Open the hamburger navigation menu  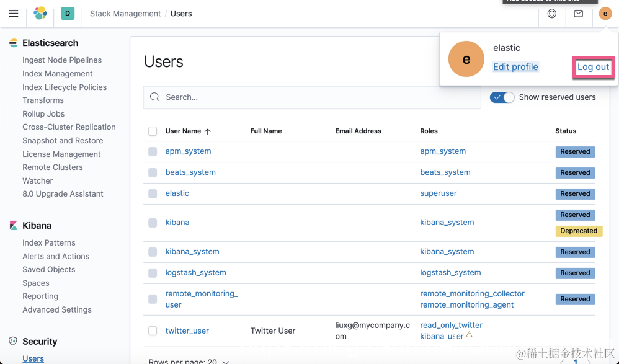[14, 14]
